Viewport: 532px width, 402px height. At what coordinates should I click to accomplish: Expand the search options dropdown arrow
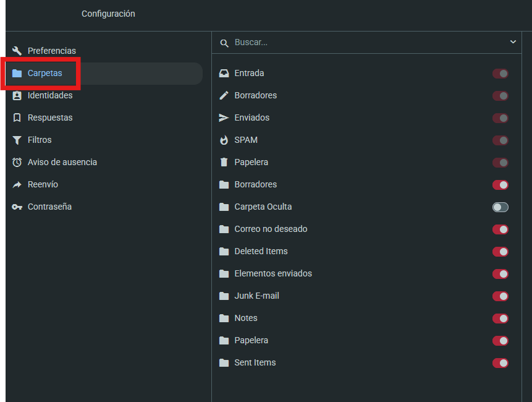(x=513, y=42)
